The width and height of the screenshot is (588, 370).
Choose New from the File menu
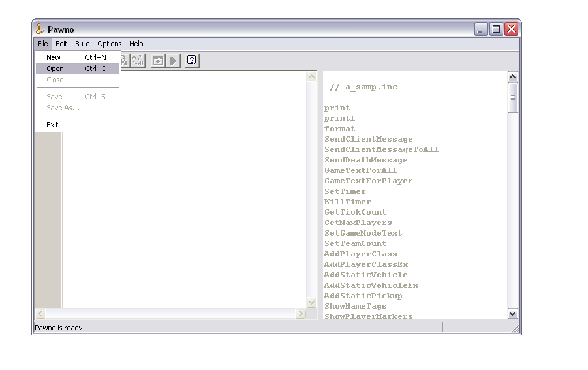[x=78, y=57]
